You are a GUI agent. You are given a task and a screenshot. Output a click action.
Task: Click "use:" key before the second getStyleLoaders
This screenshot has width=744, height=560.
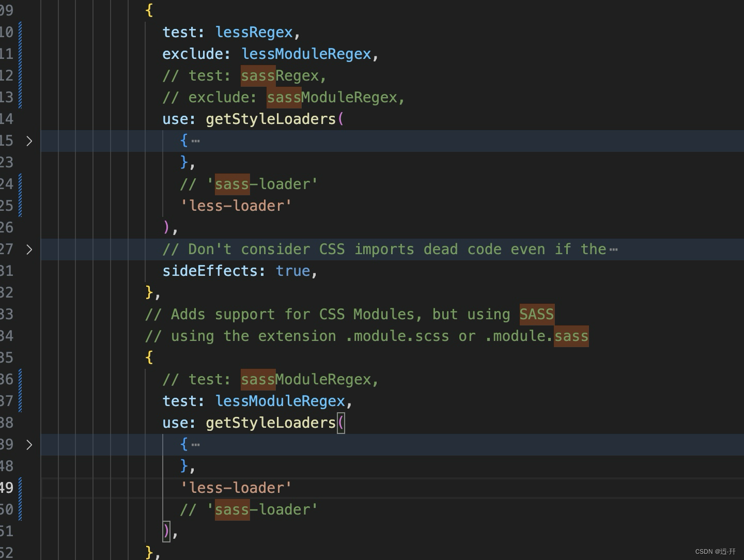coord(180,423)
